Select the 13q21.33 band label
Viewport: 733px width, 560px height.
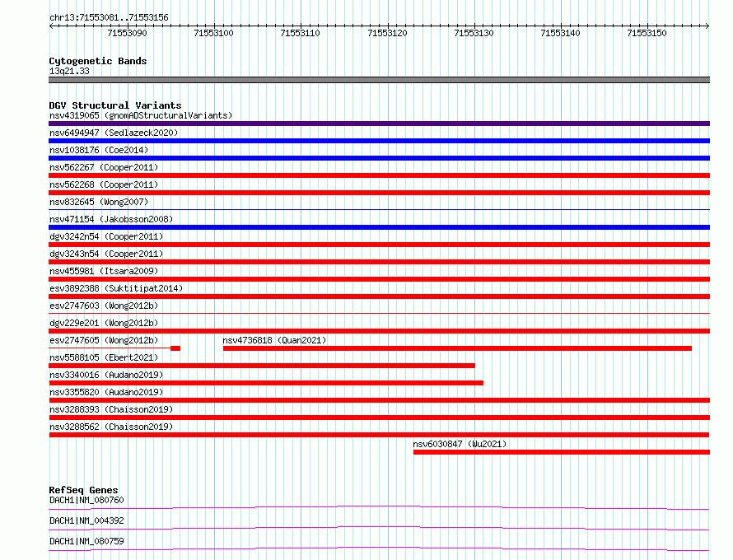point(69,71)
